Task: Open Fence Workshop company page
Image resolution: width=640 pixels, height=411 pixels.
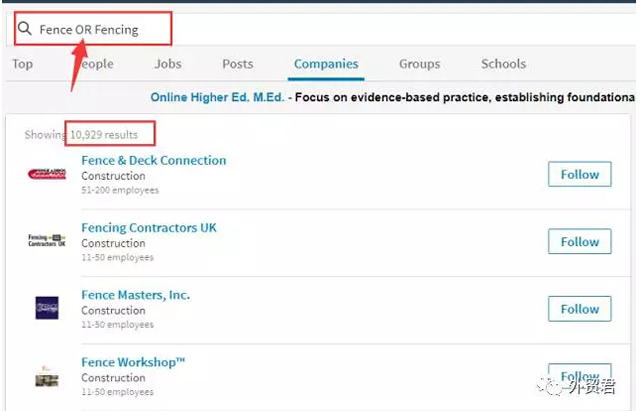Action: click(x=133, y=362)
